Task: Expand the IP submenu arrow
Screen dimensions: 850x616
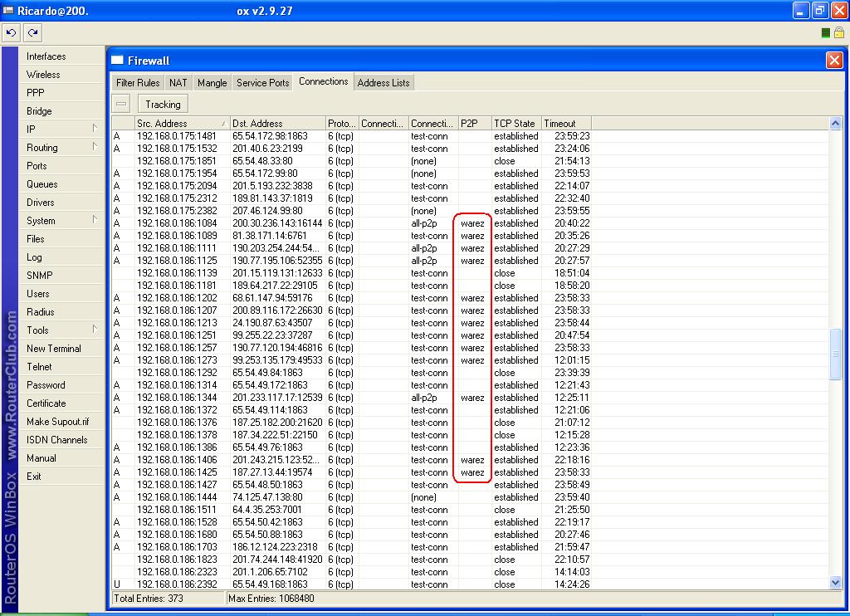Action: tap(95, 129)
